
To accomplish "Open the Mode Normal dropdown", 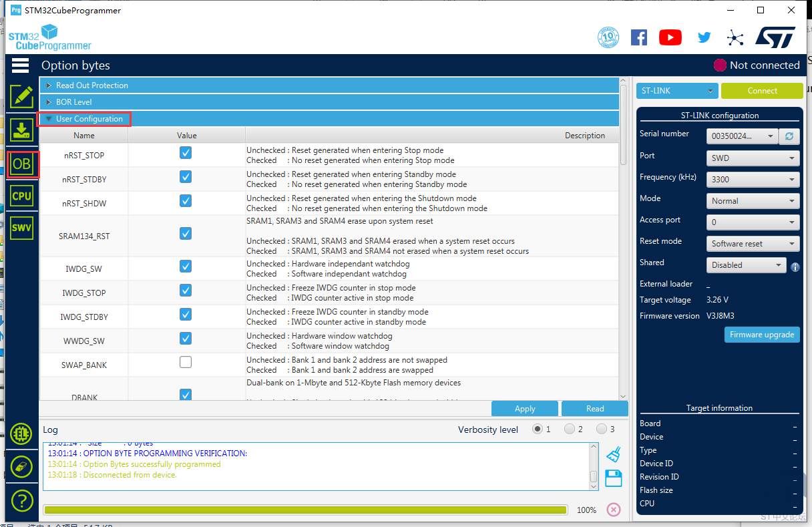I will [x=753, y=201].
